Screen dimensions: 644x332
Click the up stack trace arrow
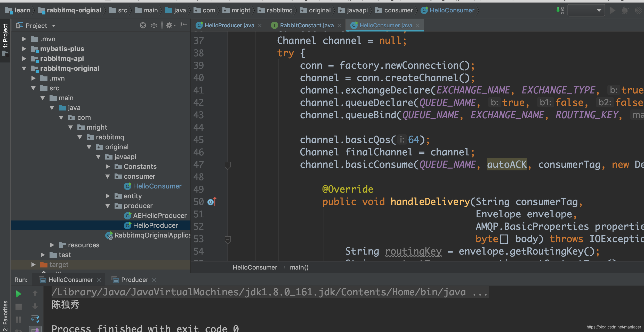point(35,293)
